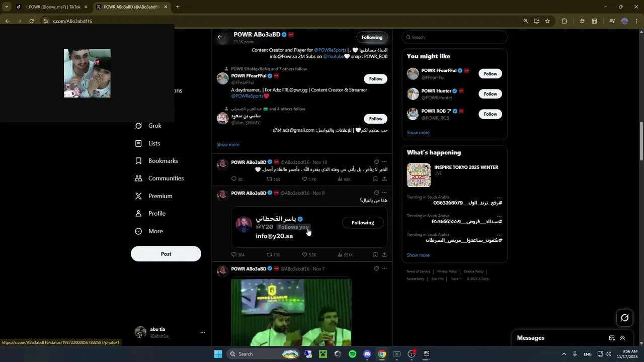The height and width of the screenshot is (362, 644).
Task: Open Privacy Policy footer link
Action: tap(447, 271)
